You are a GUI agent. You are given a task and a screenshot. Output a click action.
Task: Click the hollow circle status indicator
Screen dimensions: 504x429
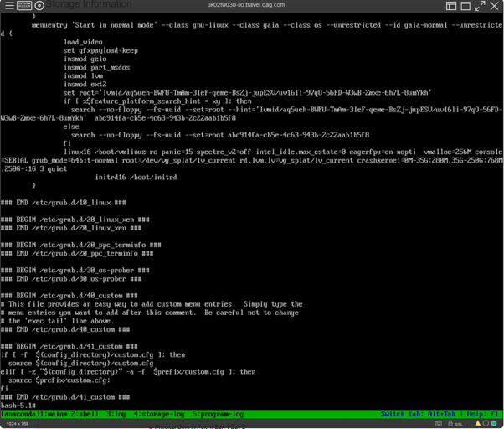486,423
